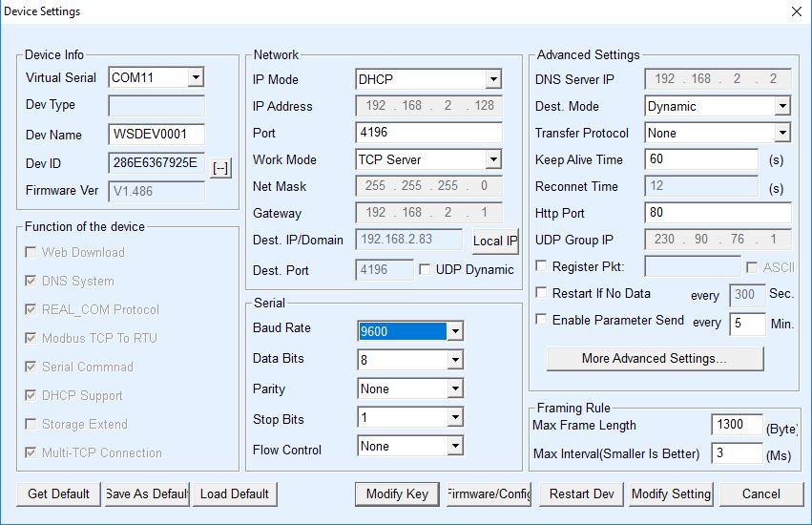This screenshot has width=812, height=525.
Task: Open the Parity dropdown
Action: [x=455, y=388]
